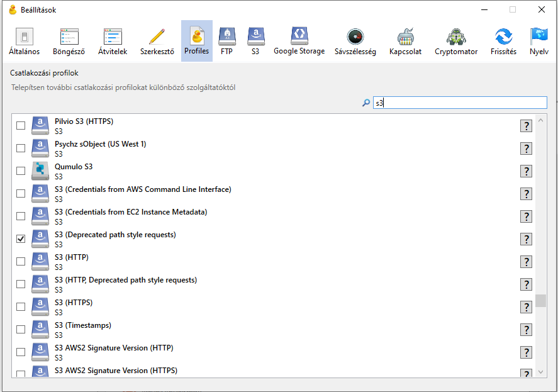Click help button for S3 (HTTP)
This screenshot has width=558, height=392.
[x=526, y=262]
